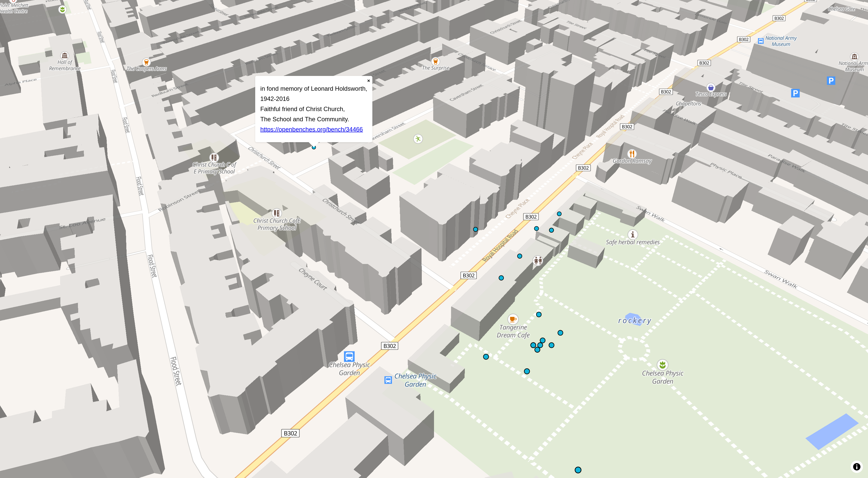Select the Chelsea Physic Garden flower icon
This screenshot has height=478, width=868.
click(662, 364)
